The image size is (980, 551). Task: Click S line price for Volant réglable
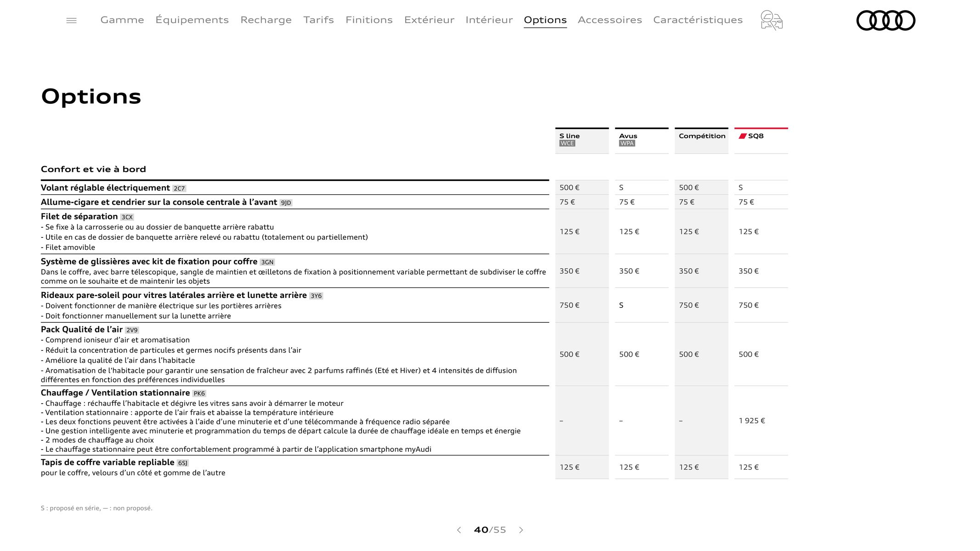(x=569, y=187)
